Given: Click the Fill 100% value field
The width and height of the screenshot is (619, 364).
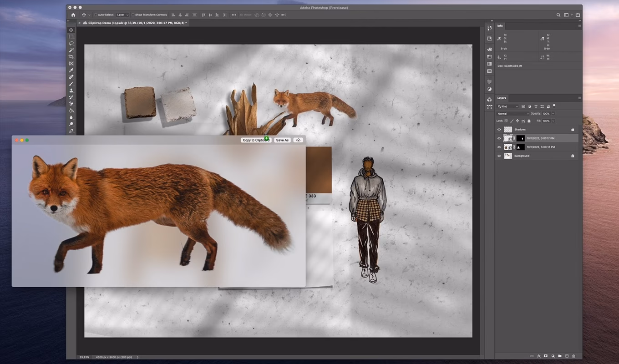Looking at the screenshot, I should [x=547, y=121].
